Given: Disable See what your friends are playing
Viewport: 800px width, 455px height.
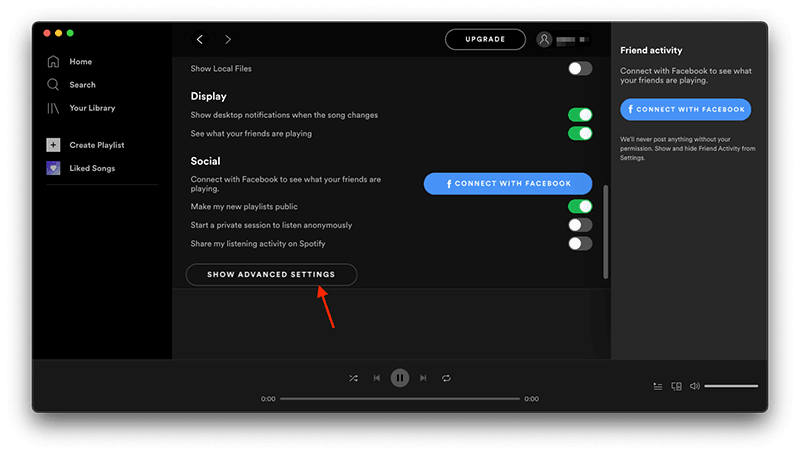Looking at the screenshot, I should pos(580,134).
